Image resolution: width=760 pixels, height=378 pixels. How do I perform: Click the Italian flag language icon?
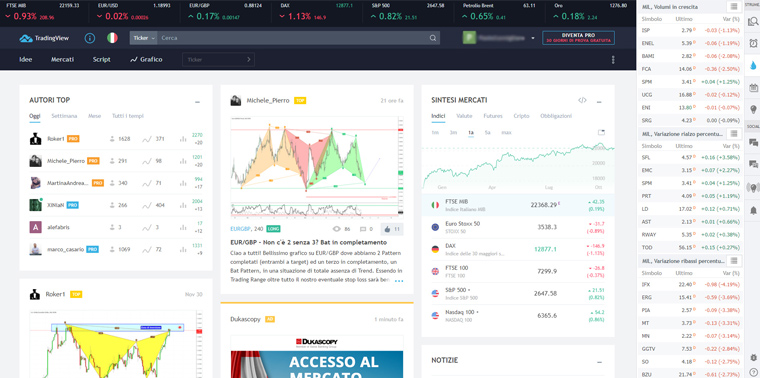pyautogui.click(x=112, y=38)
